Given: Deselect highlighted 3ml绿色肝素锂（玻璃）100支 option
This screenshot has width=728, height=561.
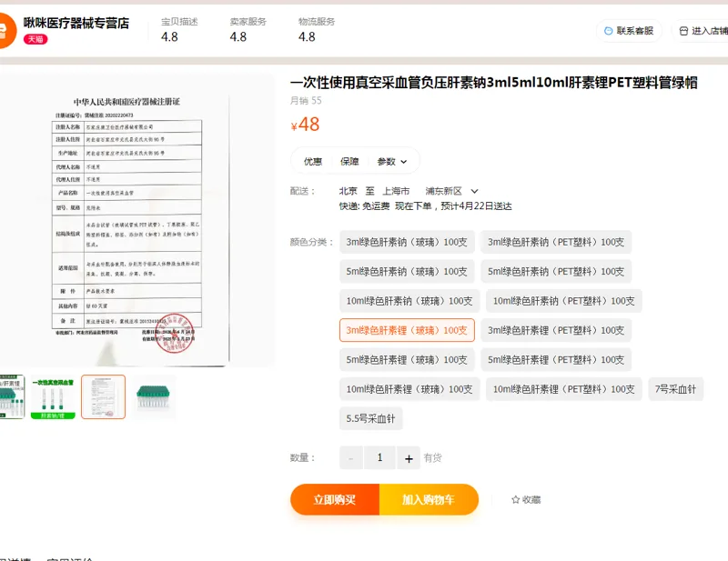Looking at the screenshot, I should click(x=407, y=330).
